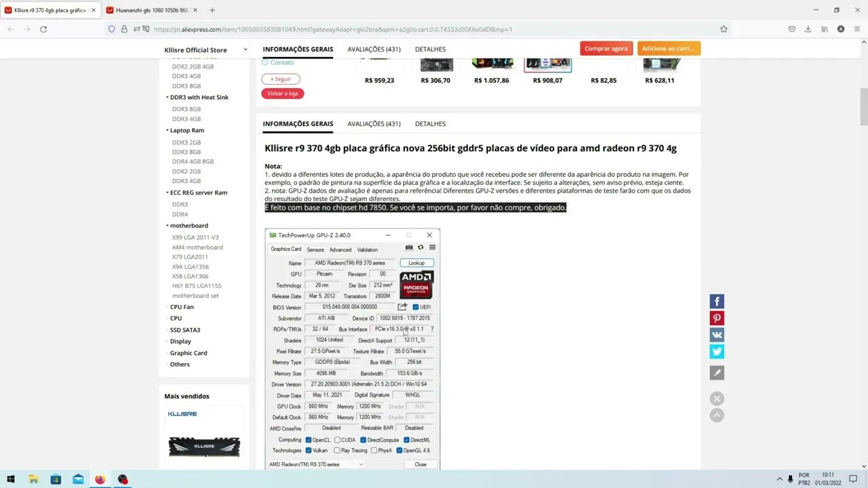Viewport: 868px width, 488px height.
Task: Click the R$ 959,23 product price
Action: pos(379,80)
